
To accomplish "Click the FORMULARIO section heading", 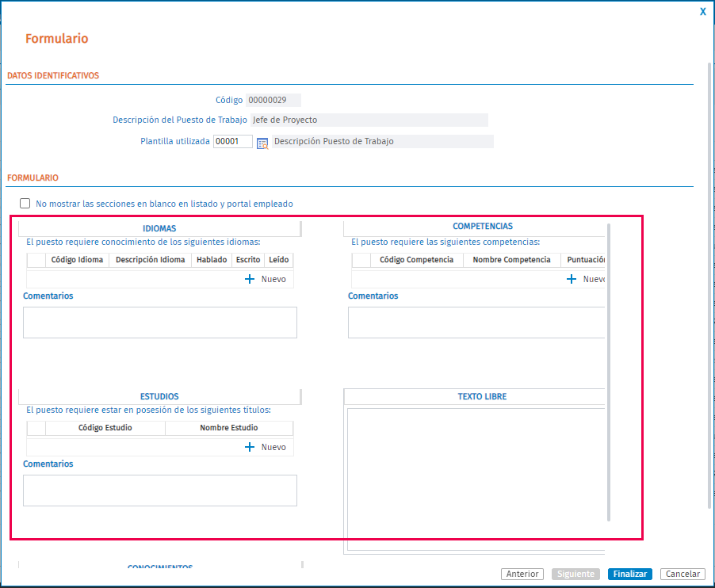I will pos(32,178).
